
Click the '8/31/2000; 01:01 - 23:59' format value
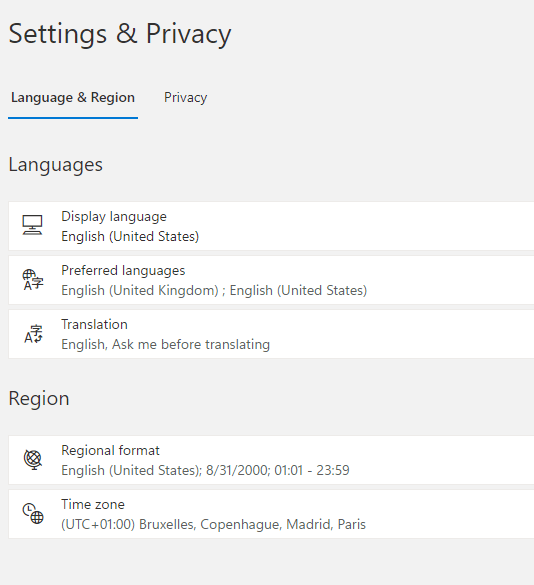pos(278,470)
